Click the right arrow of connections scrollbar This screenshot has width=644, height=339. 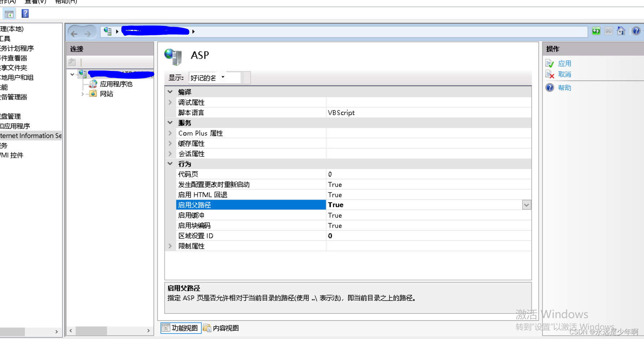coord(148,330)
